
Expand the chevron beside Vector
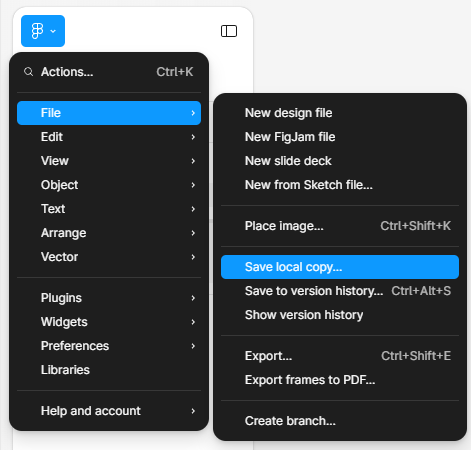tap(193, 257)
